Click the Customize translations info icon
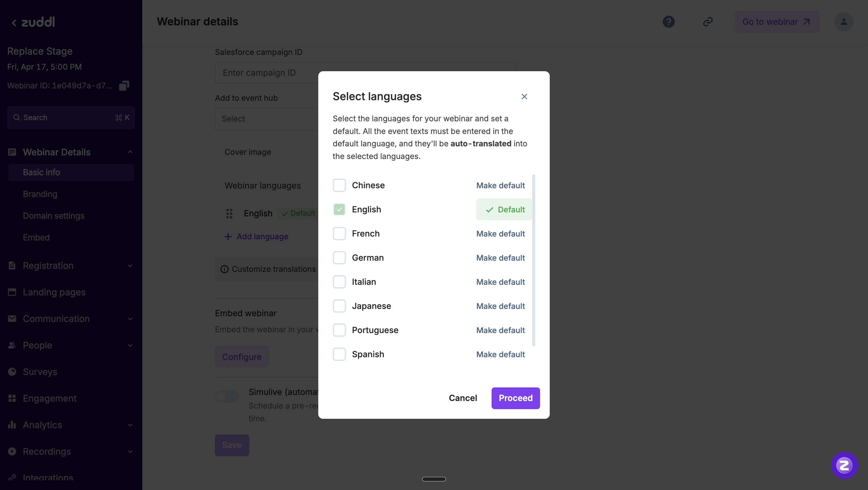This screenshot has width=868, height=490. pyautogui.click(x=225, y=269)
